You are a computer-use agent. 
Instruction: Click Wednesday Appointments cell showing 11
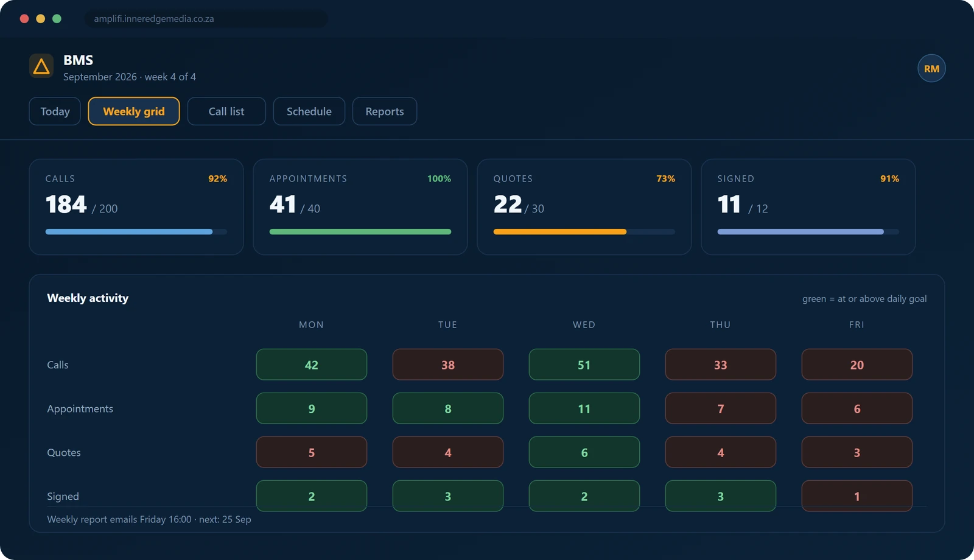584,408
